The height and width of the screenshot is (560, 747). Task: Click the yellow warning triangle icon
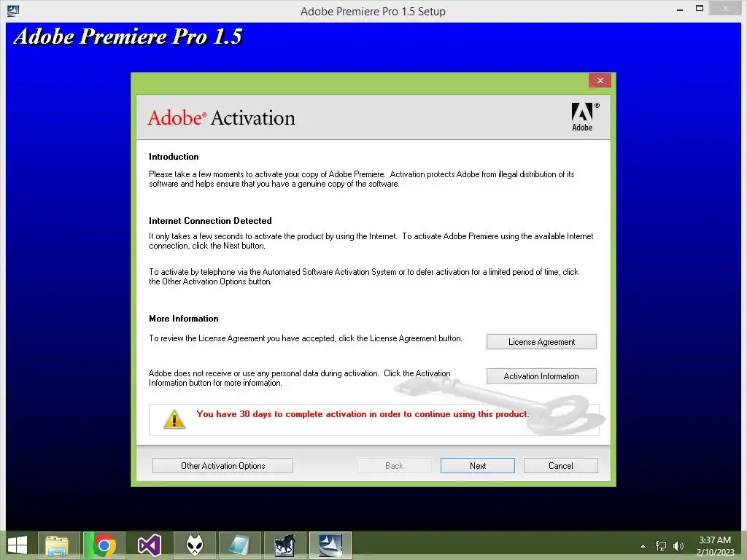click(x=174, y=419)
